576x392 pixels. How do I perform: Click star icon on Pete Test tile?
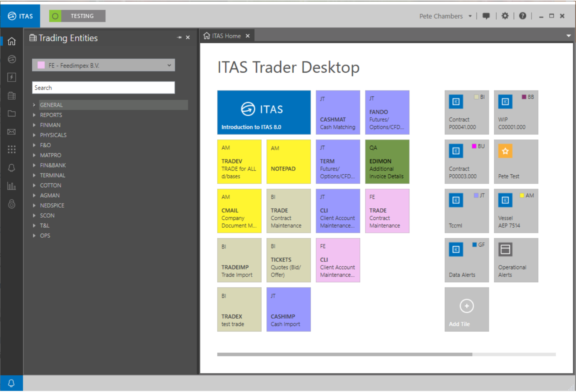pyautogui.click(x=505, y=151)
